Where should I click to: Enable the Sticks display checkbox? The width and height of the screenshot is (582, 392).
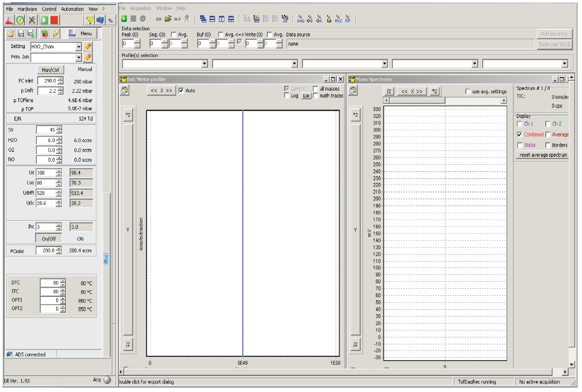(x=519, y=145)
